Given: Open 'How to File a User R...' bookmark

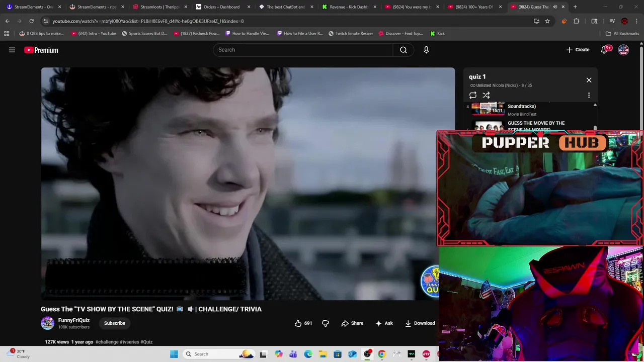Looking at the screenshot, I should 300,33.
